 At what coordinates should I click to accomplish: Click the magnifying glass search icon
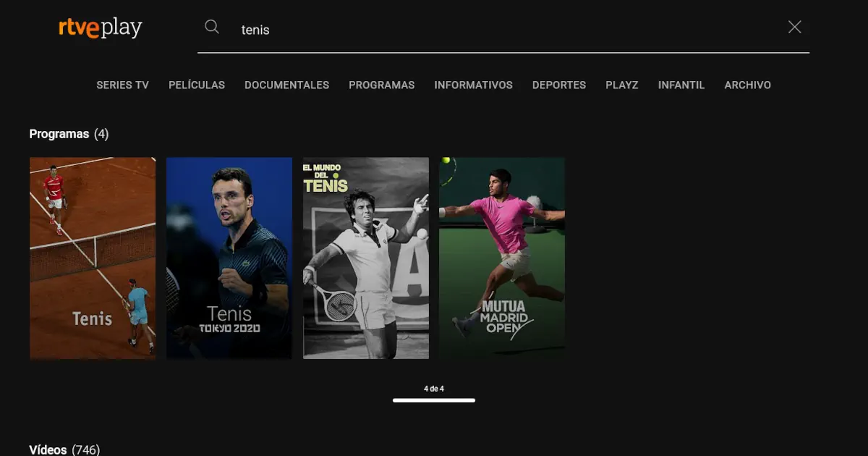coord(212,28)
